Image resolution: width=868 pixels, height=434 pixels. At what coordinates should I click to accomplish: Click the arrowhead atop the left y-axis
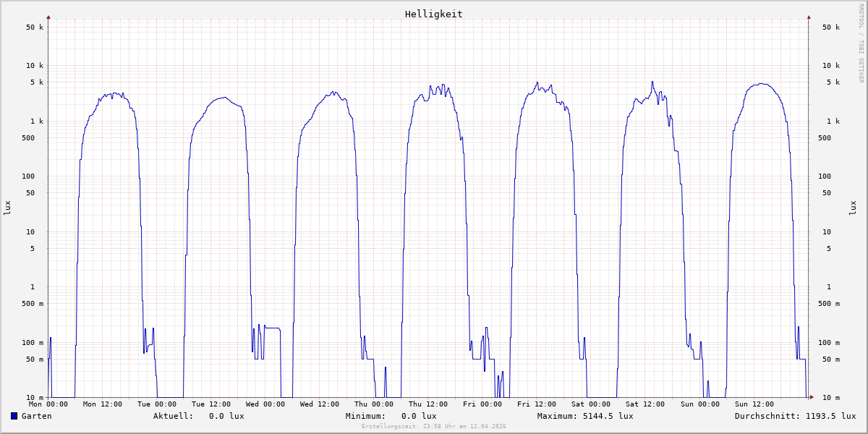(x=48, y=17)
